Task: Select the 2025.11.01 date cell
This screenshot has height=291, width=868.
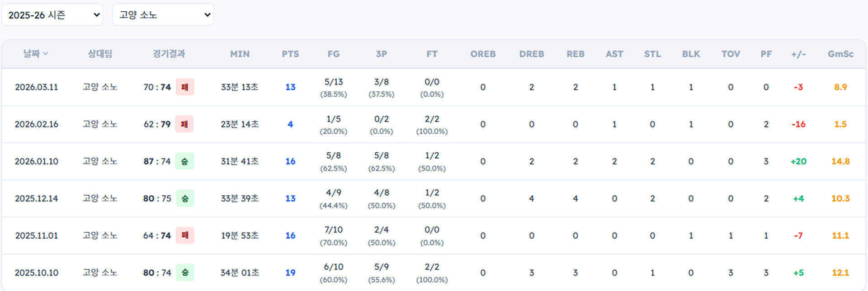Action: 37,235
